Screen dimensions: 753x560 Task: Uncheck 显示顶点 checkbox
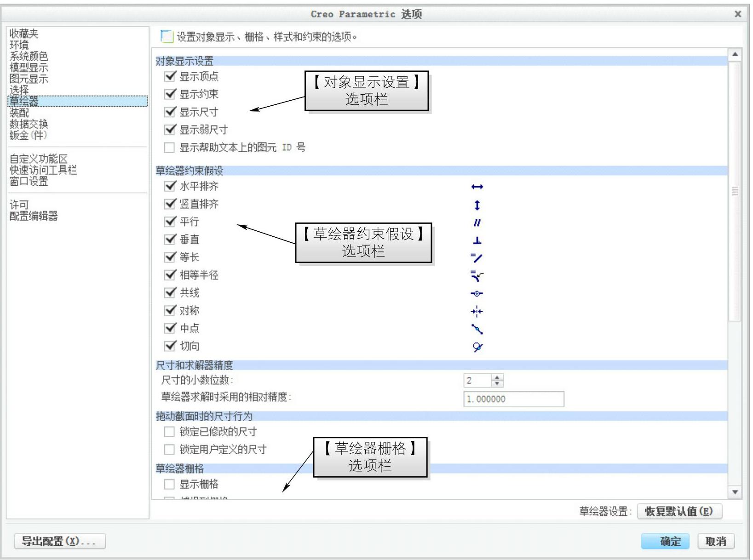pyautogui.click(x=170, y=76)
